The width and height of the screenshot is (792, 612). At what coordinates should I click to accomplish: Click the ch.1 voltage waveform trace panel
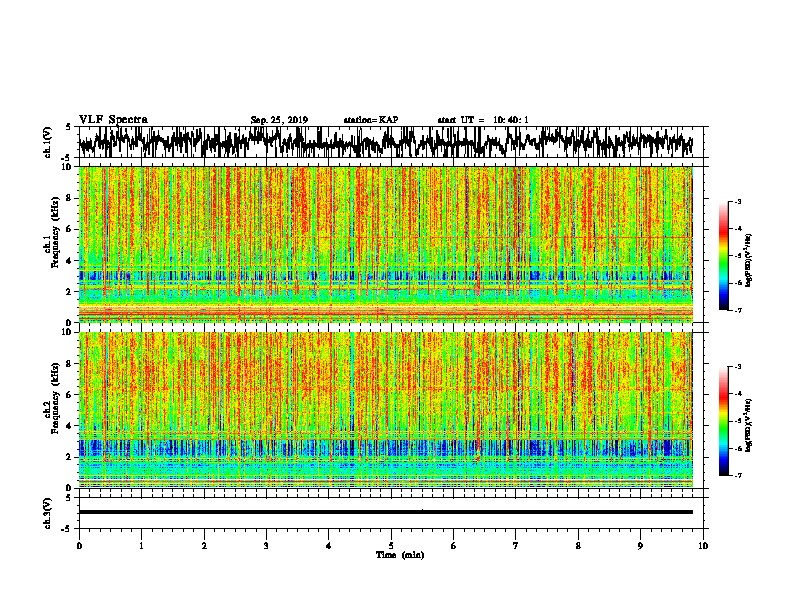coord(391,142)
